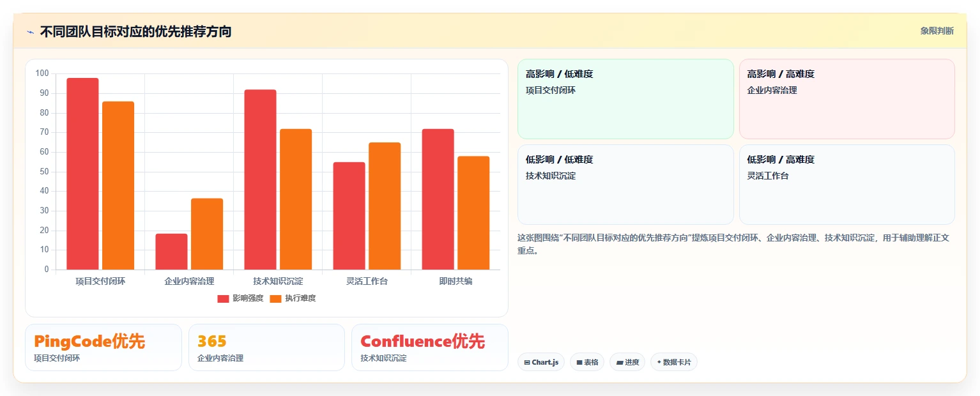
Task: Select the 低影响 / 高难度 quadrant card
Action: coord(846,185)
